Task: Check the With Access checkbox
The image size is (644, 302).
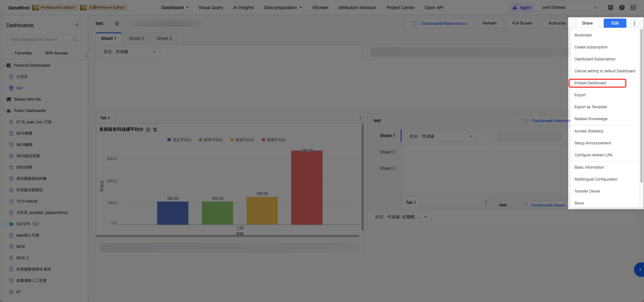Action: click(x=40, y=53)
